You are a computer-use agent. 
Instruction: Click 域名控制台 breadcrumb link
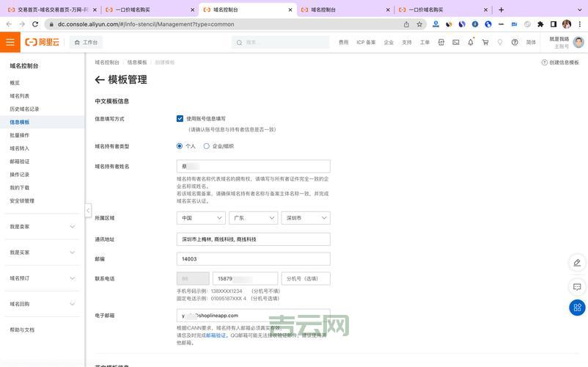point(107,62)
